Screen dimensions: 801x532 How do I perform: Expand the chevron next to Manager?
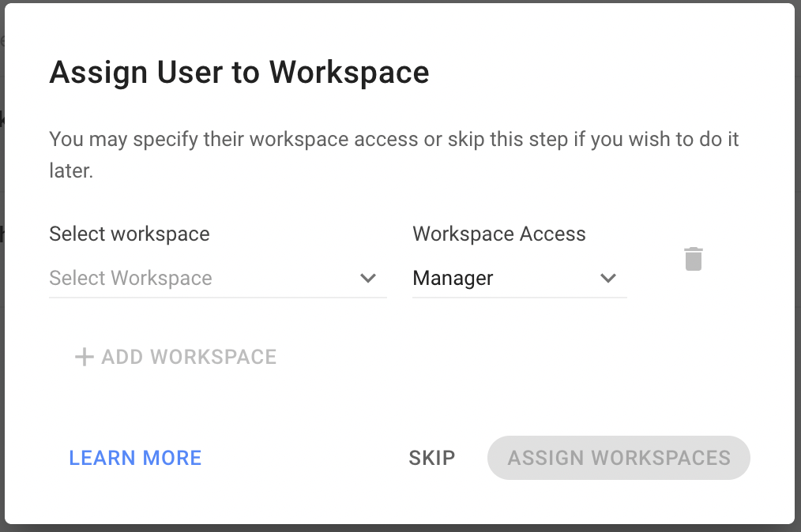(x=608, y=279)
